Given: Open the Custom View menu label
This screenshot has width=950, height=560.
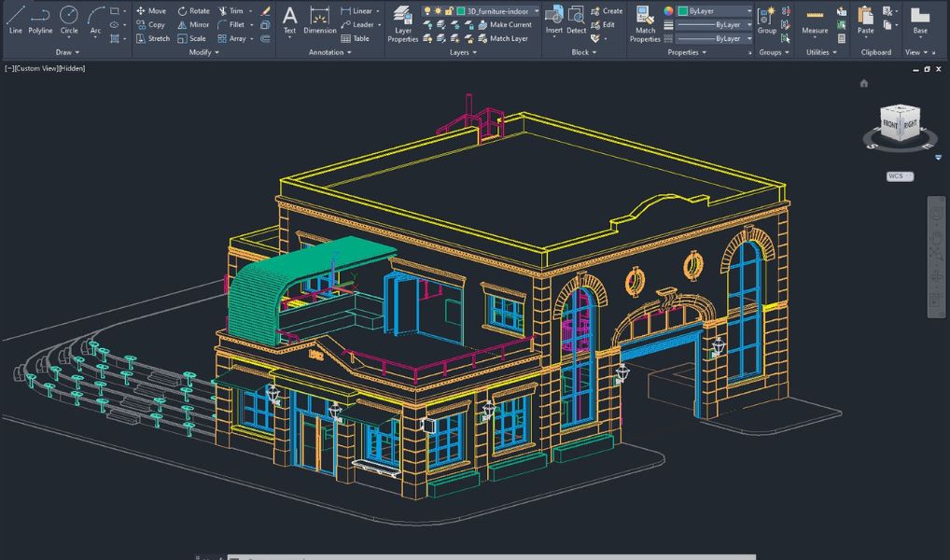Looking at the screenshot, I should pyautogui.click(x=36, y=68).
